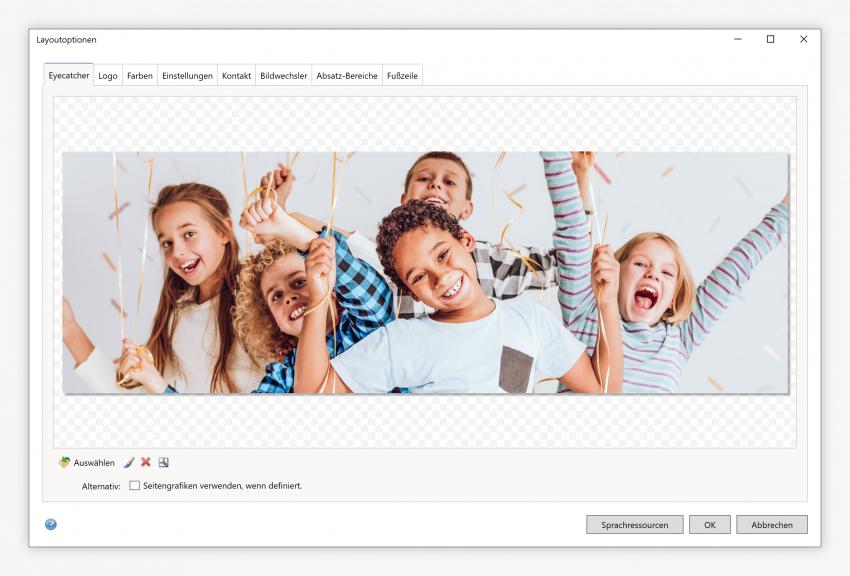Show the Fußzeile tab
The image size is (850, 576).
[402, 76]
